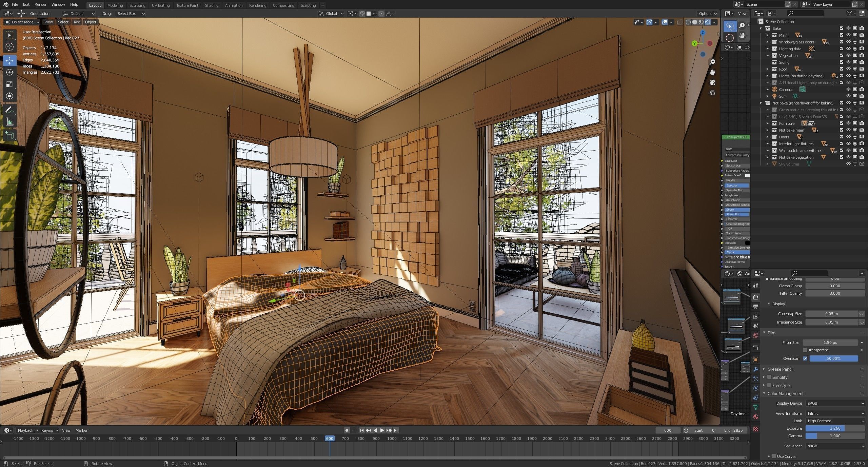Collapse the Bake collection
The height and width of the screenshot is (467, 868).
click(x=761, y=28)
